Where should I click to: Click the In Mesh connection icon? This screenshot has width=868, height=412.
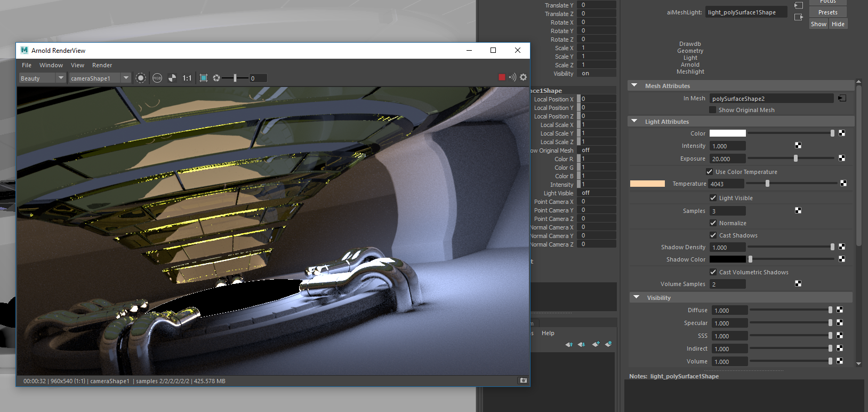[842, 98]
